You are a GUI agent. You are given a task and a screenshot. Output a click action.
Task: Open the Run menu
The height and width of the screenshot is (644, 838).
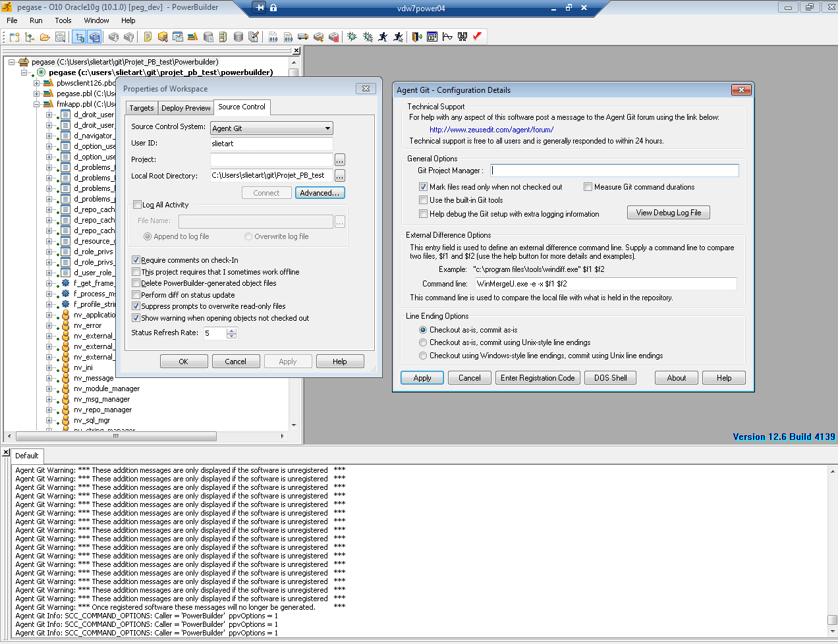[36, 20]
